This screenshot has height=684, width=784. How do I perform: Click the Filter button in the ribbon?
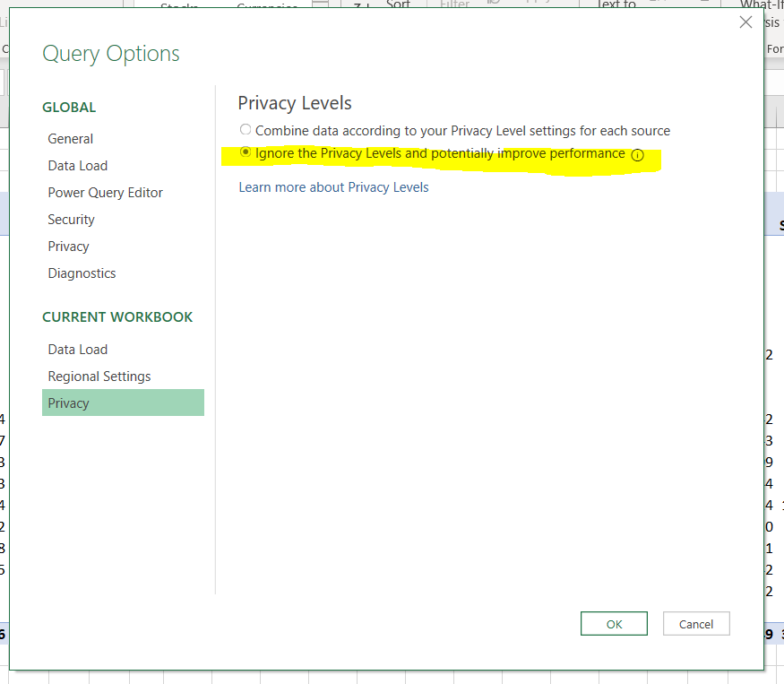(454, 4)
